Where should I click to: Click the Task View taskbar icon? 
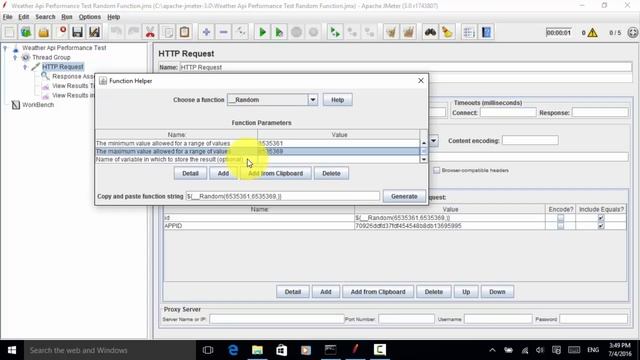(208, 350)
